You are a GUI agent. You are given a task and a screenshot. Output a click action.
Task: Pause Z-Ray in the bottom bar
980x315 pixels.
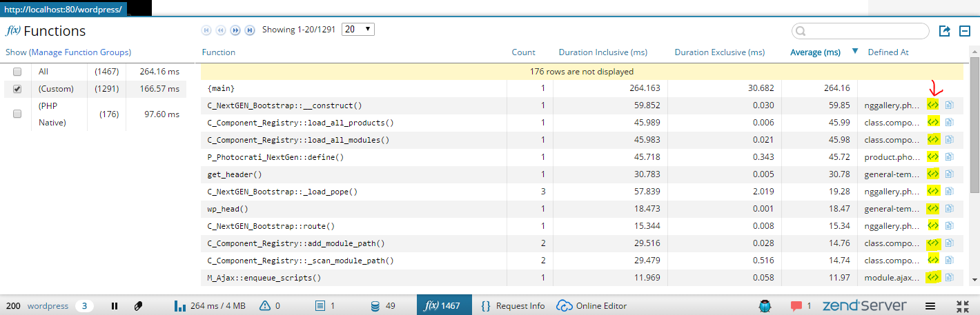115,305
